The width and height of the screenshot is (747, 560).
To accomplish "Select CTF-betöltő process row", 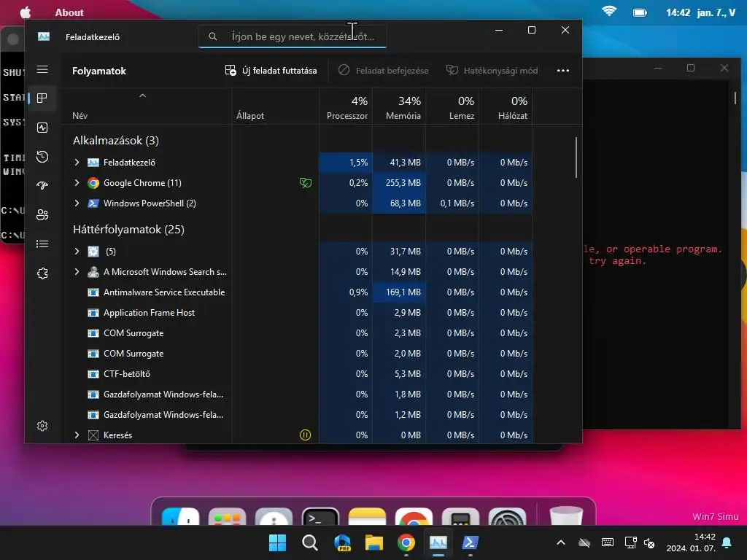I will (296, 374).
